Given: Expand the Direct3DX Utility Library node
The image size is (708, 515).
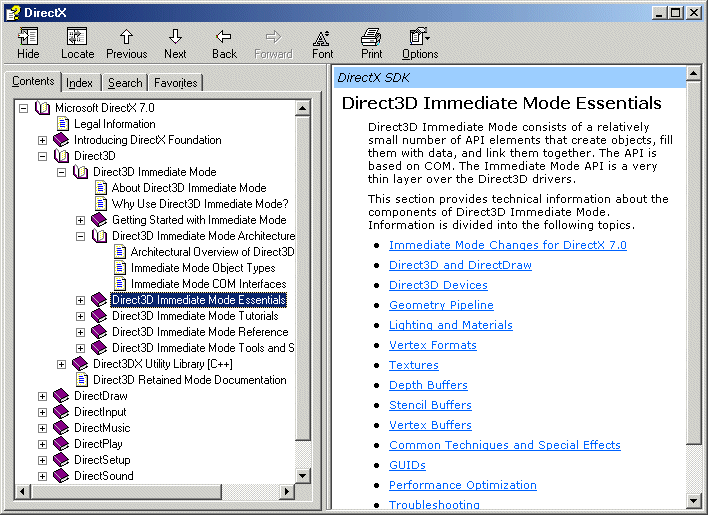Looking at the screenshot, I should (x=62, y=364).
